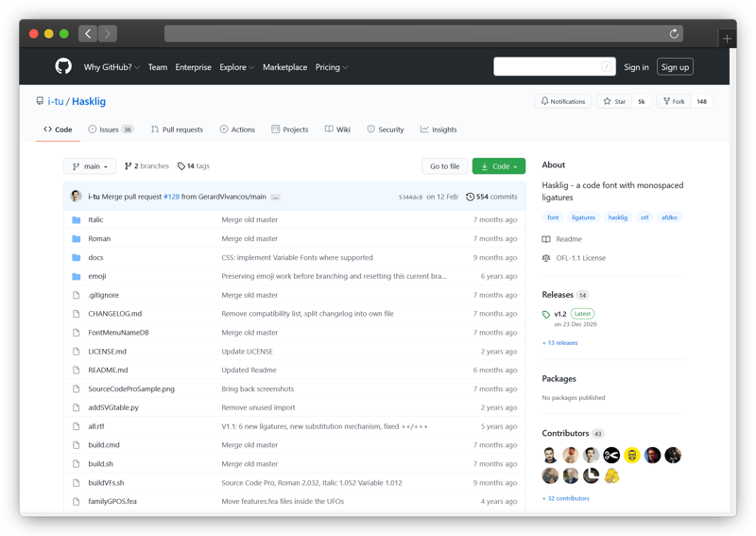Open the first contributor avatar
This screenshot has width=756, height=536.
(x=550, y=455)
